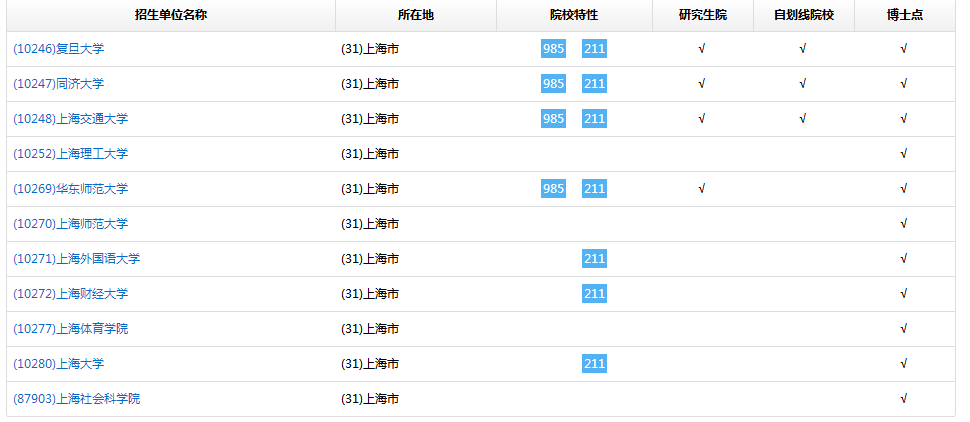Click 同济大学 自划线院校 checkmark
The image size is (970, 422).
coord(802,84)
